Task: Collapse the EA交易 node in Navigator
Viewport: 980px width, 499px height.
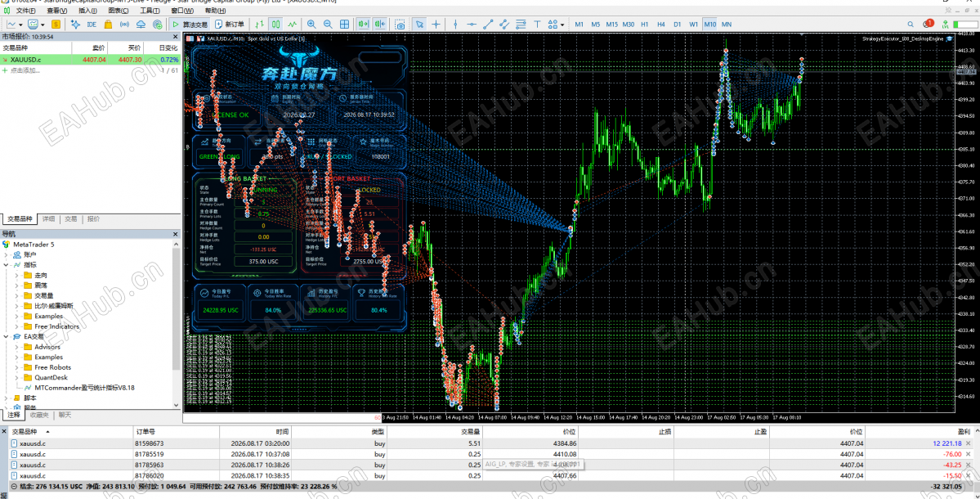Action: point(7,336)
